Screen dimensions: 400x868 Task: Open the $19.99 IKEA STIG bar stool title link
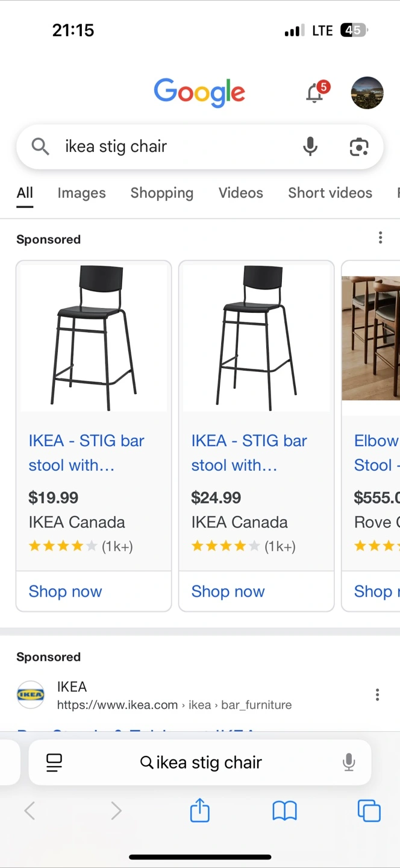pyautogui.click(x=86, y=453)
